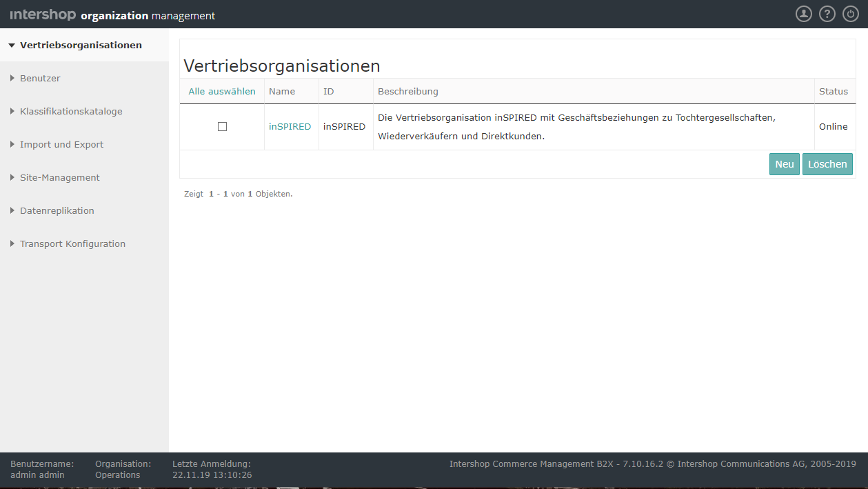Click the Neu button
Viewport: 868px width, 489px height.
coord(784,164)
